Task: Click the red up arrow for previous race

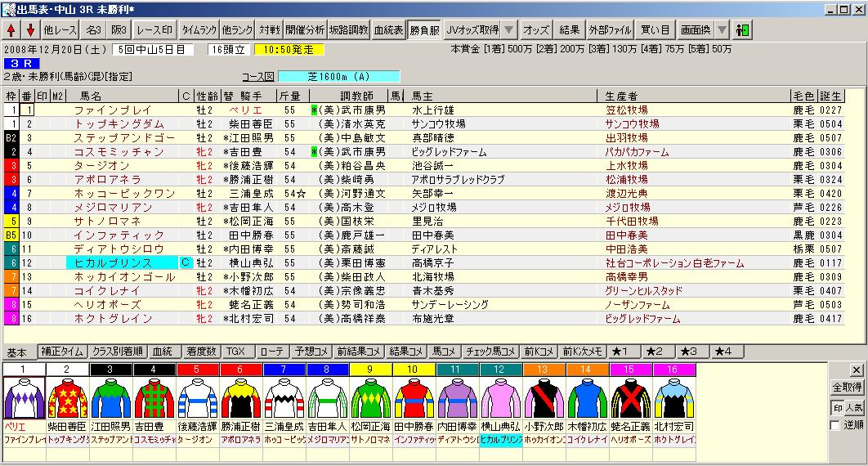Action: pyautogui.click(x=11, y=30)
